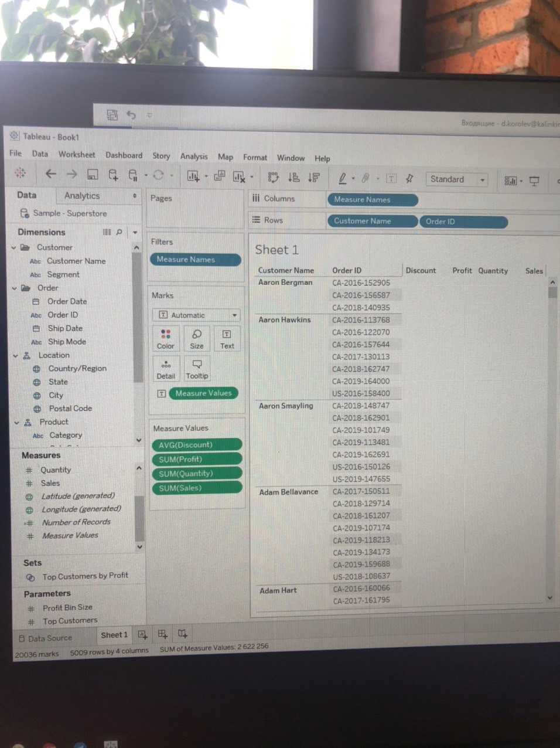Open the Dashboard menu
560x748 pixels.
pos(124,155)
